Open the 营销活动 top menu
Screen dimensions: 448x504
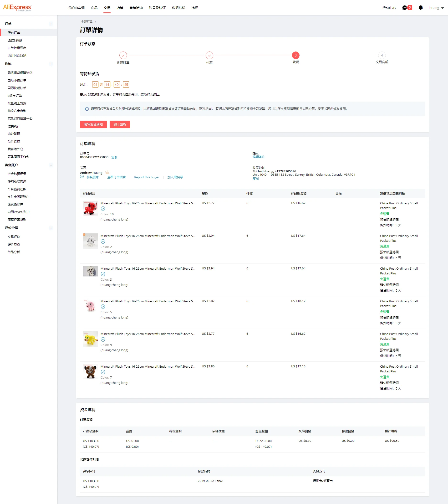point(136,8)
